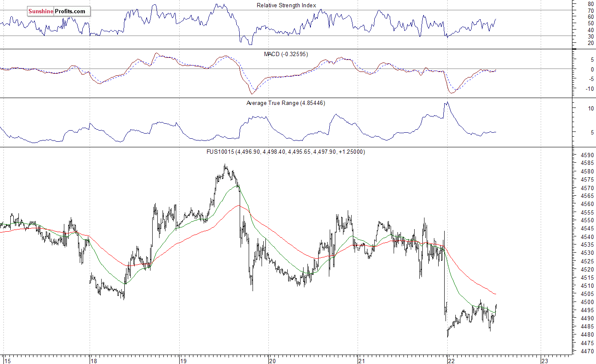Click the Average True Range (4.85446) label
596x364 pixels.
pyautogui.click(x=286, y=103)
